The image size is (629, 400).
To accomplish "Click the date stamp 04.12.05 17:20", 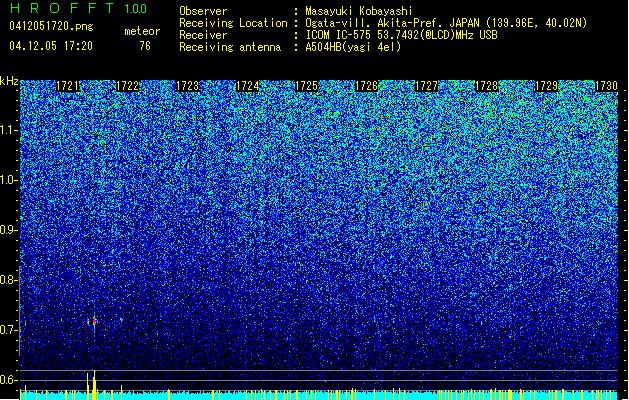I will pyautogui.click(x=51, y=46).
